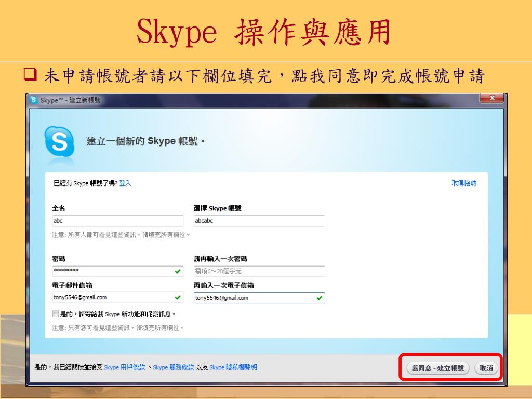Viewport: 532px width, 399px height.
Task: Click the green checkmark in the password field
Action: (x=178, y=271)
